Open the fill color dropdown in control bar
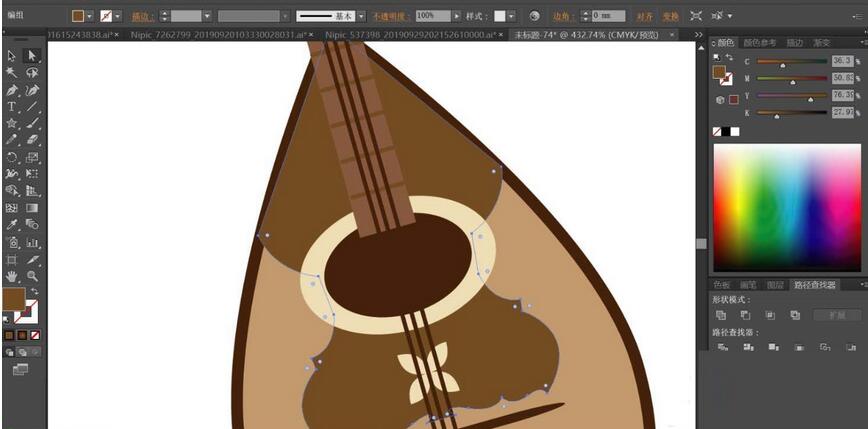Viewport: 868px width, 429px height. 89,16
